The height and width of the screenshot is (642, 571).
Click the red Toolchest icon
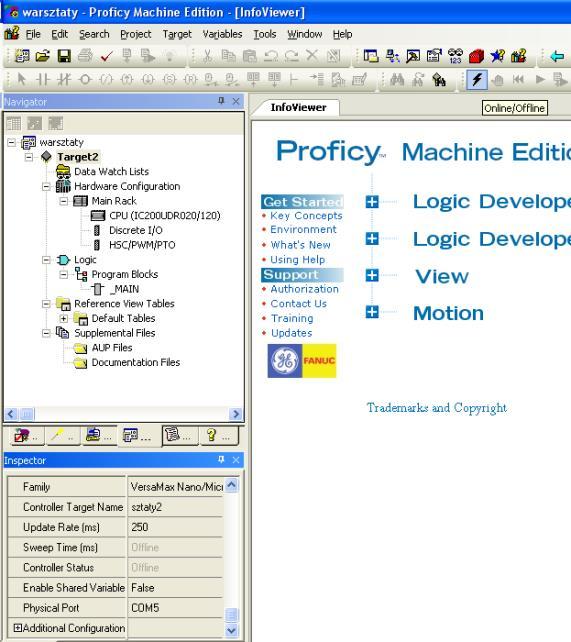tap(476, 56)
